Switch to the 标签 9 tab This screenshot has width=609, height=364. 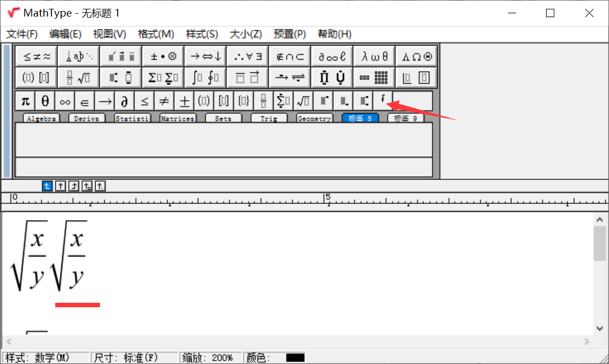point(405,119)
